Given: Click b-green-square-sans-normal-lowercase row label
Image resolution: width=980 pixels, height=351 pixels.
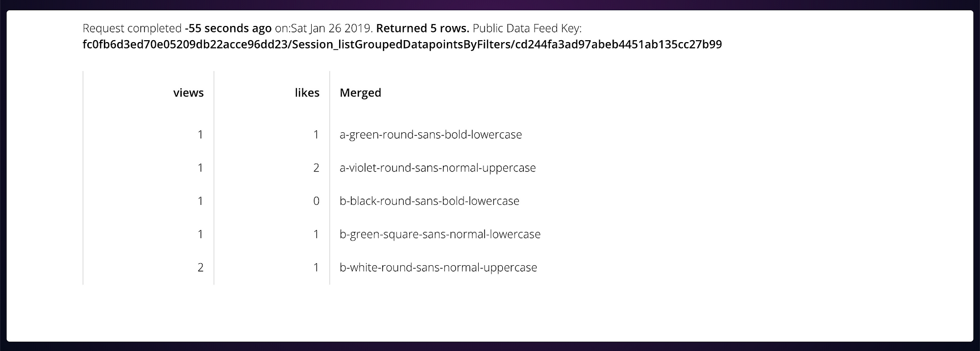Looking at the screenshot, I should click(x=440, y=234).
